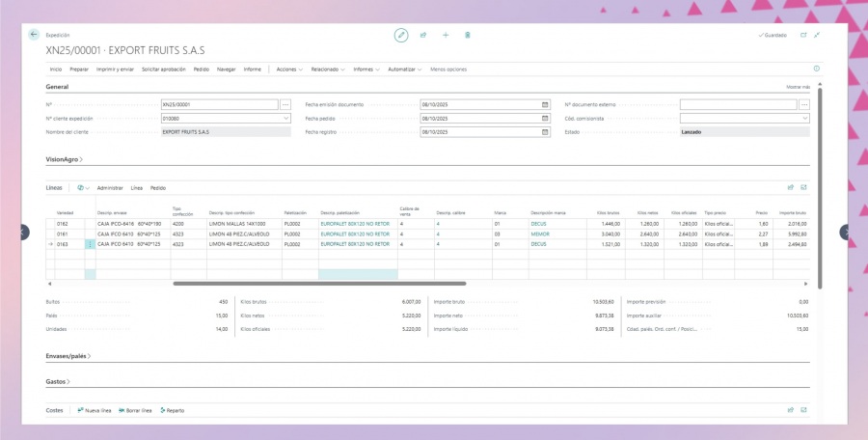The width and height of the screenshot is (868, 440).
Task: Click the plus icon to create new
Action: click(446, 35)
